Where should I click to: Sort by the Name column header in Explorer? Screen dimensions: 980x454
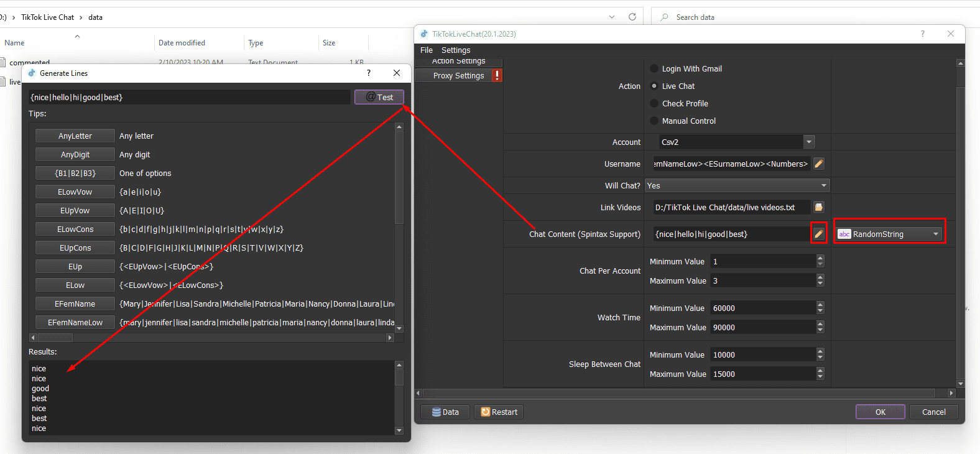tap(14, 43)
